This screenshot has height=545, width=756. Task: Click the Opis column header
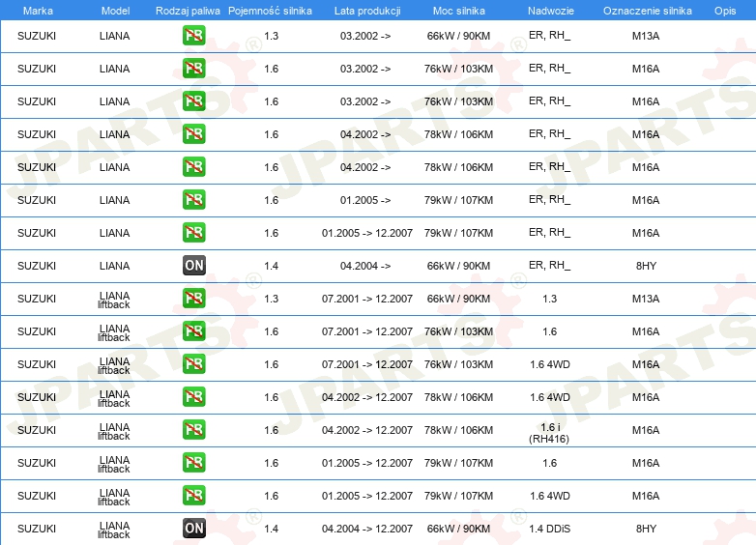[725, 11]
